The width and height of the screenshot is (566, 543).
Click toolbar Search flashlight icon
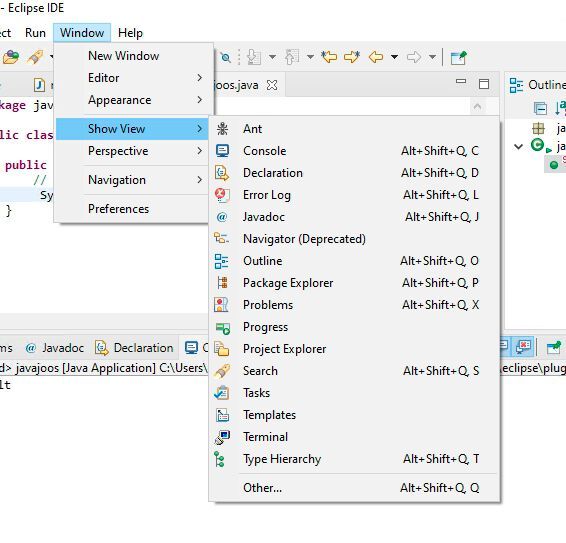coord(35,57)
